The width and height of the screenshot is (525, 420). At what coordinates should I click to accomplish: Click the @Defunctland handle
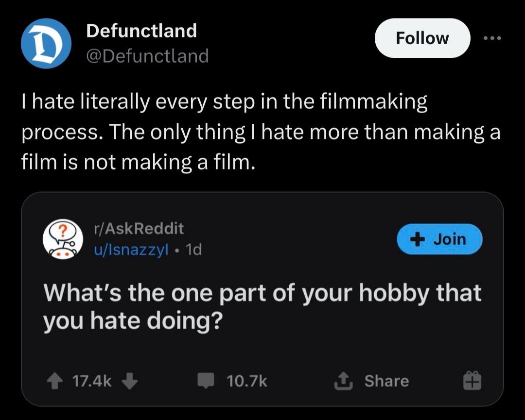point(147,56)
